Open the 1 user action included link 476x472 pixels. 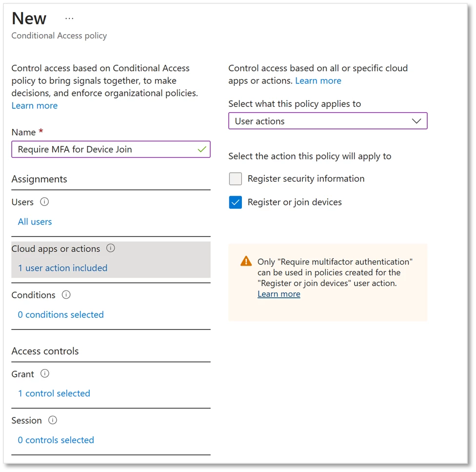tap(62, 267)
